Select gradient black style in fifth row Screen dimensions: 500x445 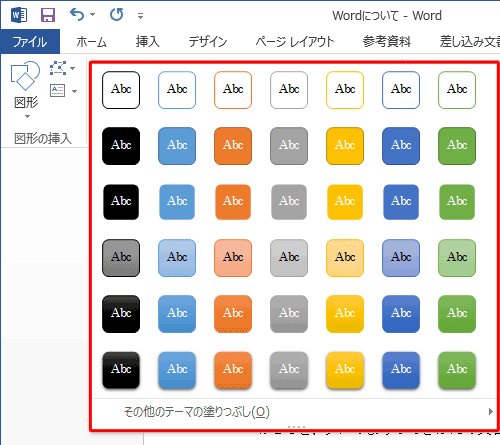[x=121, y=314]
